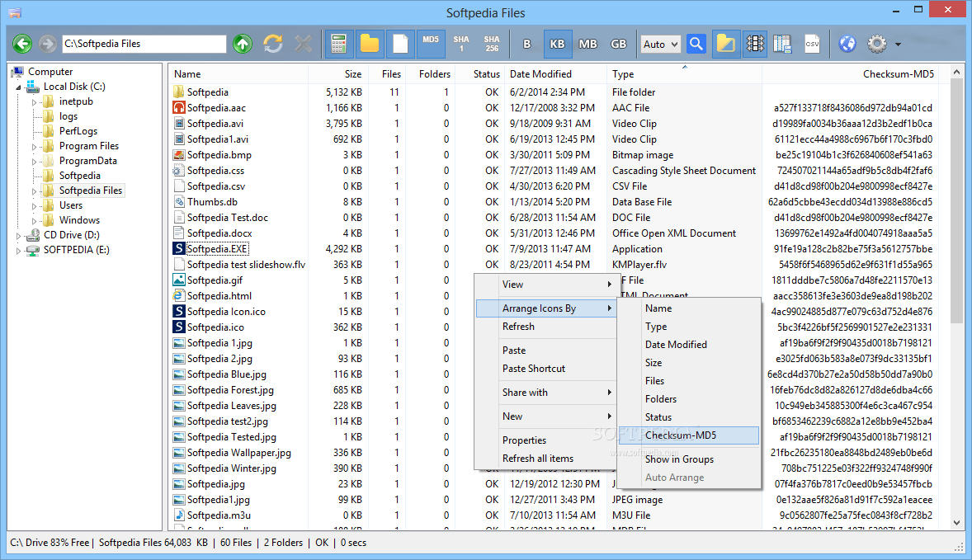Sort by Status column header
This screenshot has height=560, width=972.
[481, 73]
